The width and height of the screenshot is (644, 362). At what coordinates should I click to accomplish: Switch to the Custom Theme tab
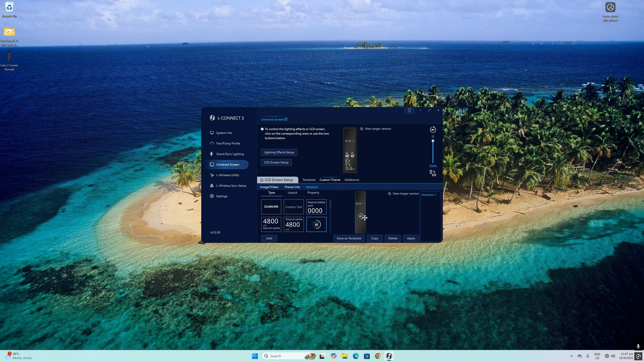tap(330, 180)
